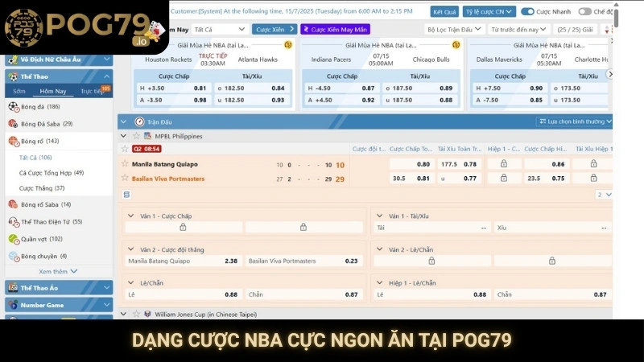644x362 pixels.
Task: Toggle the Chế độ switch
Action: click(x=584, y=11)
